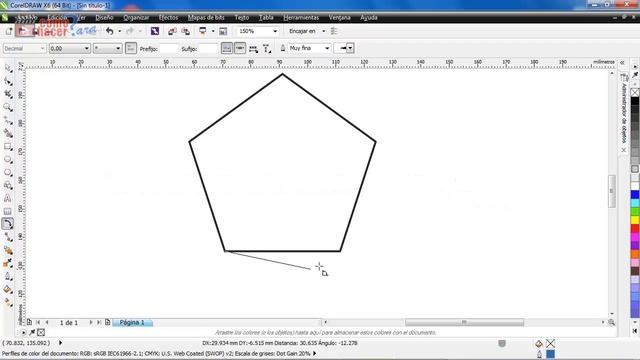Viewport: 640px width, 360px height.
Task: Open the Tabla menu
Action: [x=266, y=18]
